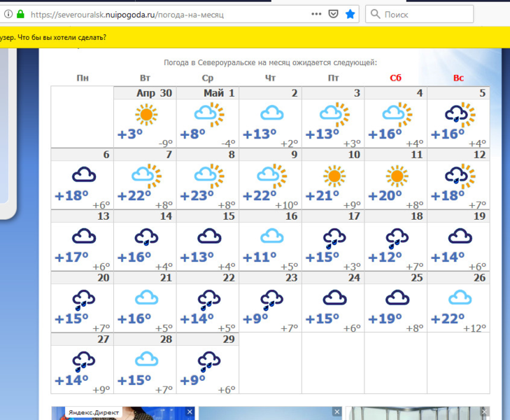
Task: Click the +14° temperature for day 22
Action: (x=197, y=318)
